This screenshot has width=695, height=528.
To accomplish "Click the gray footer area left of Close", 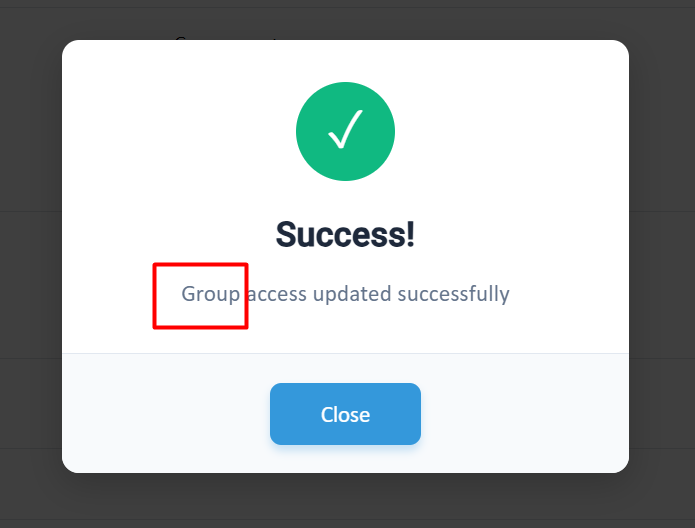I will click(166, 413).
